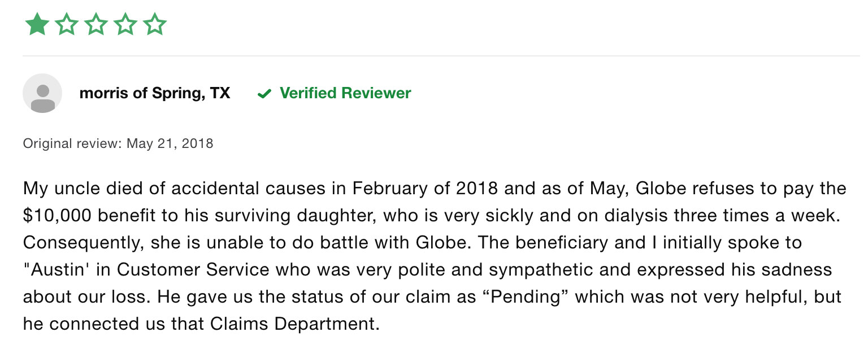
Task: Click the fifth star outline
Action: (x=154, y=24)
